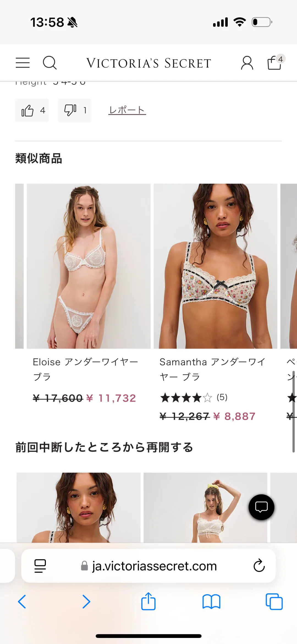
Task: Tap the thumbs-up helpful button
Action: pyautogui.click(x=32, y=110)
